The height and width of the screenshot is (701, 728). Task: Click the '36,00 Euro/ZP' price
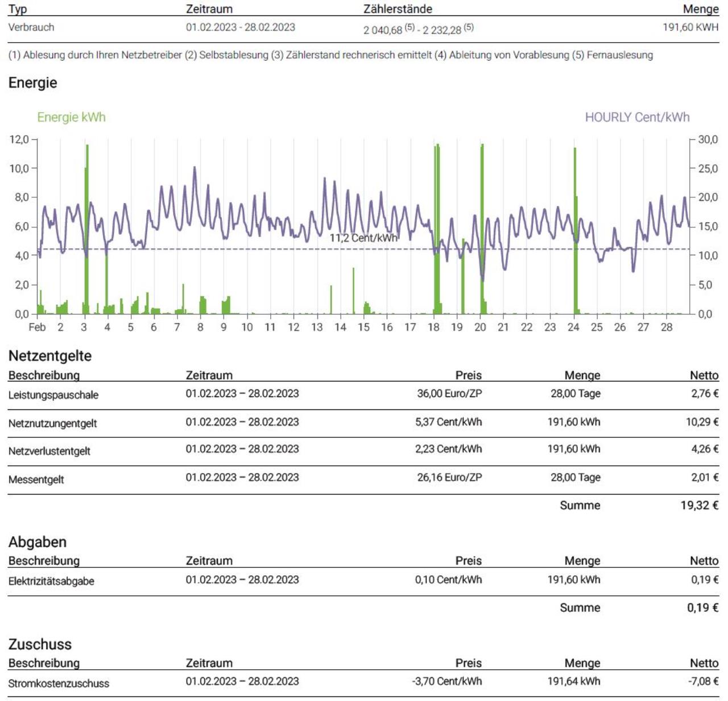(x=449, y=393)
